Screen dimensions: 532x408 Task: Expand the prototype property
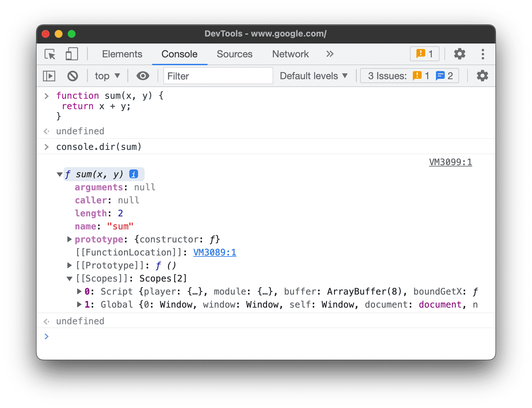tap(69, 240)
